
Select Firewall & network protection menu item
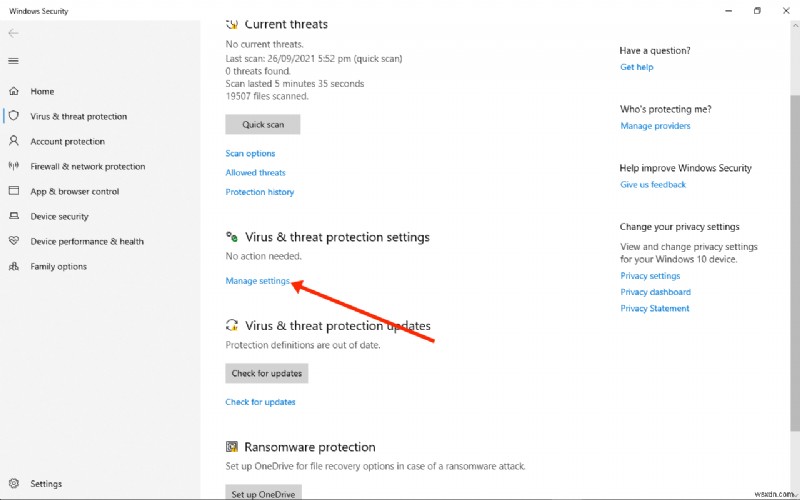click(88, 166)
